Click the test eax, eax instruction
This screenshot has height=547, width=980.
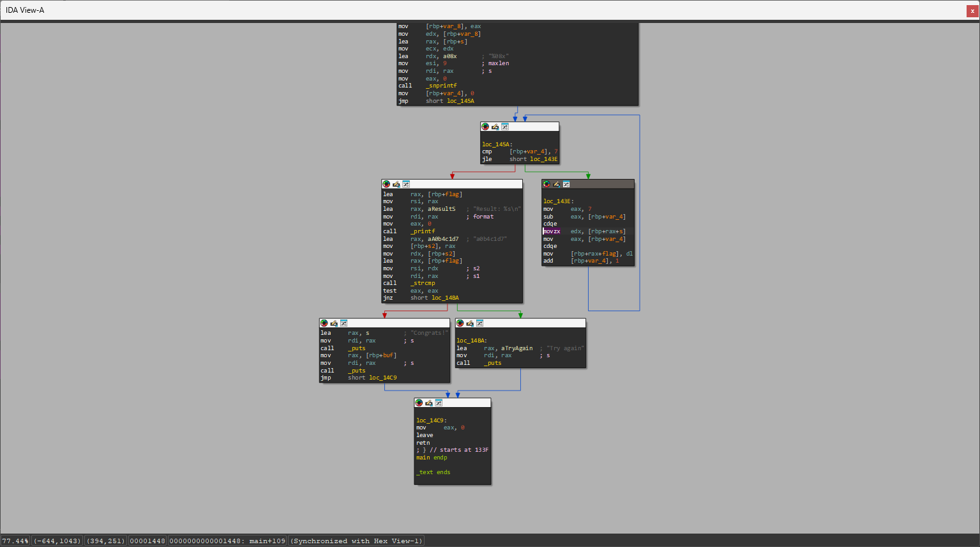pos(411,291)
